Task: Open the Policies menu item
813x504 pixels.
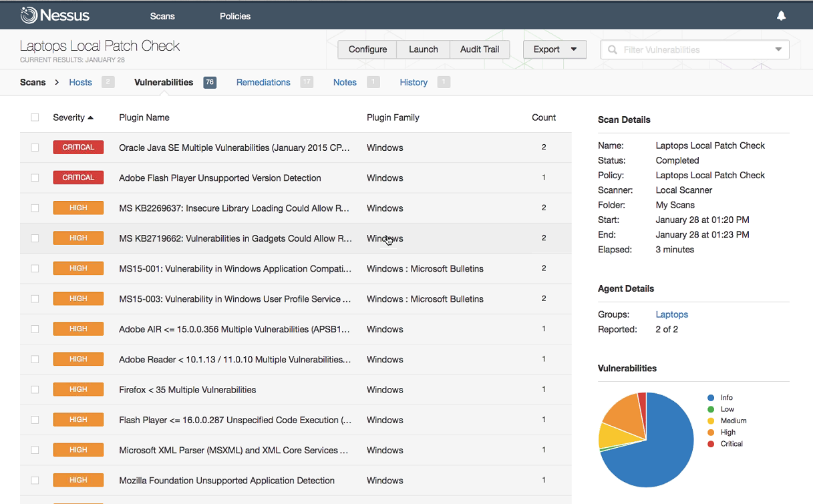Action: [235, 16]
